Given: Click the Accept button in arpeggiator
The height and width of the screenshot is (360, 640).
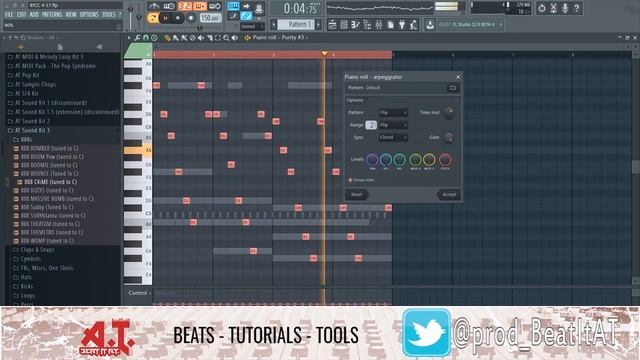Looking at the screenshot, I should 449,195.
